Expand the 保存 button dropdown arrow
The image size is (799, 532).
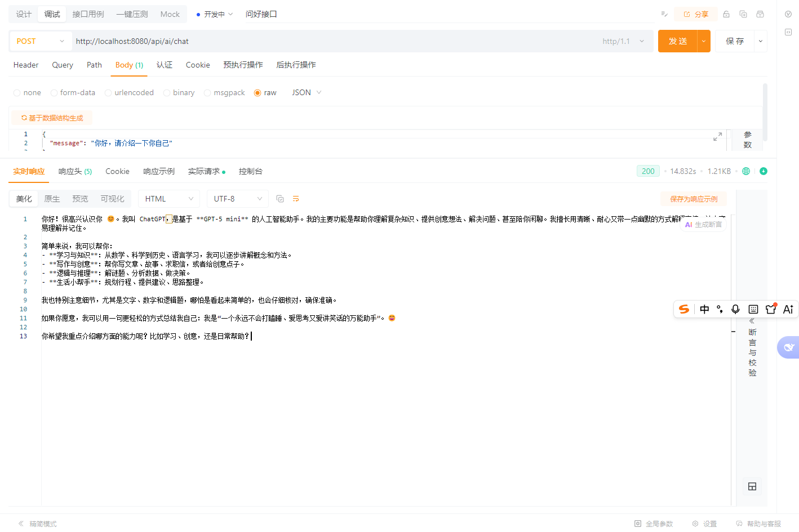point(761,41)
